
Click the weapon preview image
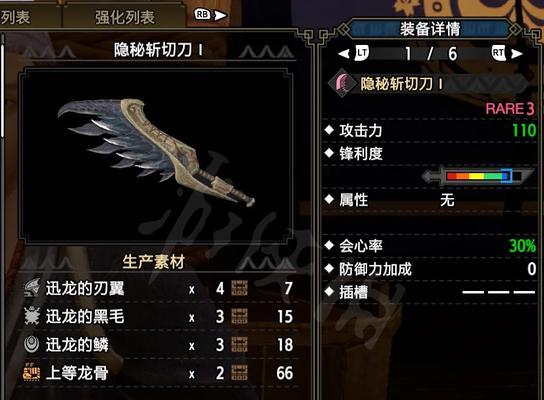click(155, 155)
